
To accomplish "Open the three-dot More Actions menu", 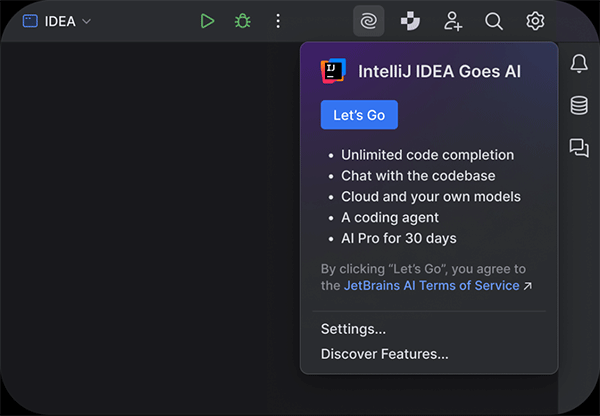I will tap(278, 21).
